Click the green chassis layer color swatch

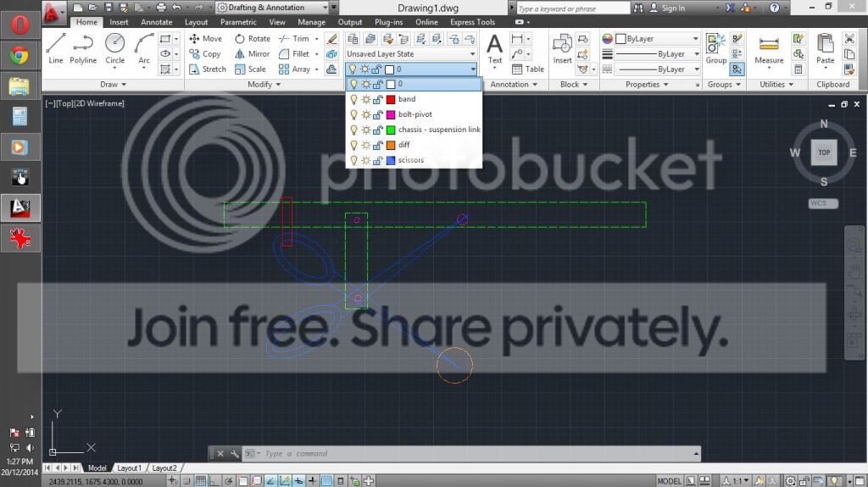tap(391, 130)
